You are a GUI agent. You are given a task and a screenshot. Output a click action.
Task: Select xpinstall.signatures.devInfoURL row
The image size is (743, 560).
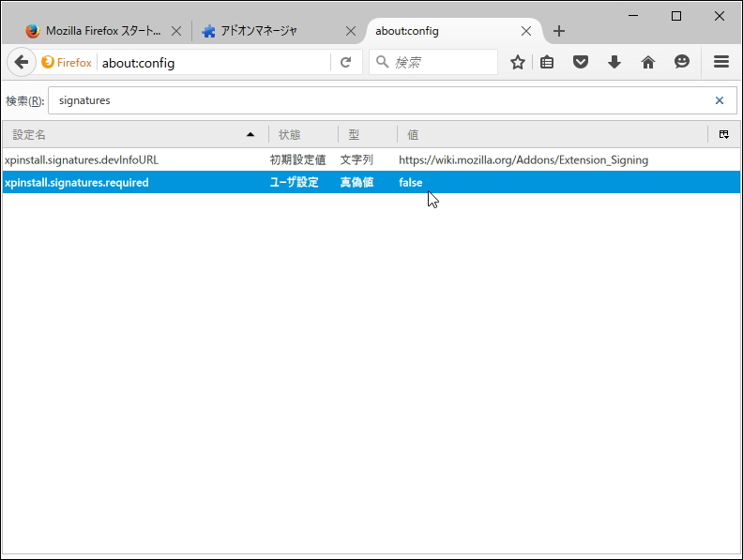click(x=371, y=160)
